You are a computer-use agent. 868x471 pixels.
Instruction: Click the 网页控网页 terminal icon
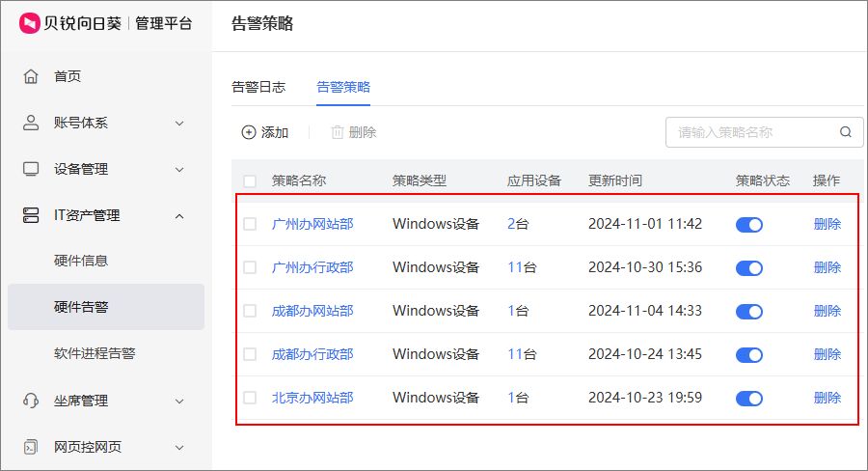click(31, 447)
